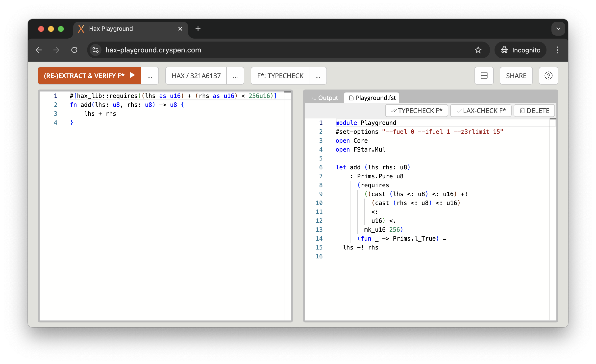
Task: Expand options next to HAX / 321A6137
Action: point(235,76)
